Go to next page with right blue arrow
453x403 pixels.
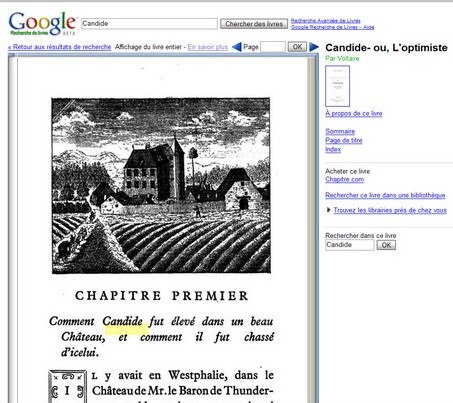[314, 47]
